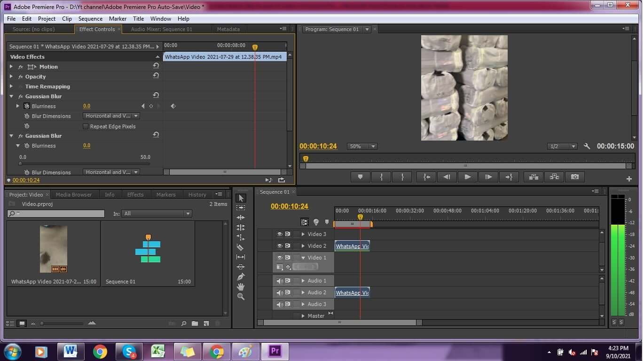Switch to the Effects panel tab

[135, 194]
